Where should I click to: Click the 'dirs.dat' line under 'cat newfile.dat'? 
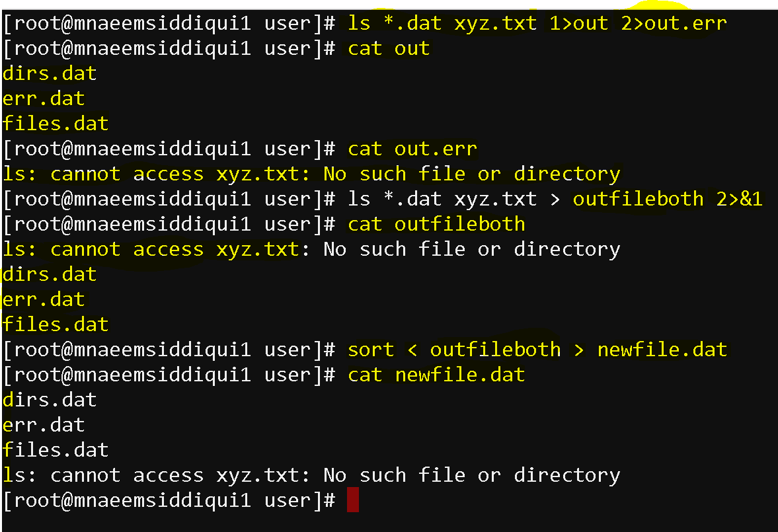(x=50, y=400)
